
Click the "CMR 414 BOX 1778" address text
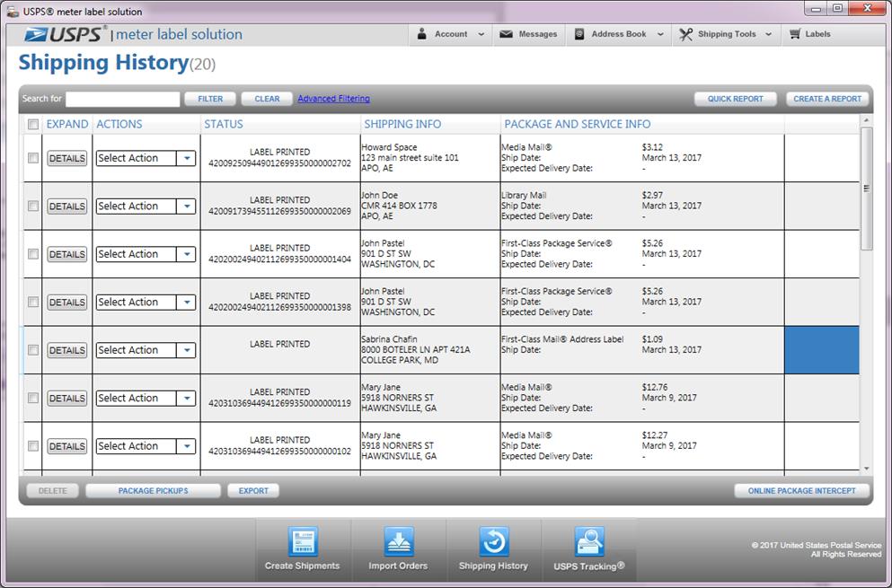[400, 206]
